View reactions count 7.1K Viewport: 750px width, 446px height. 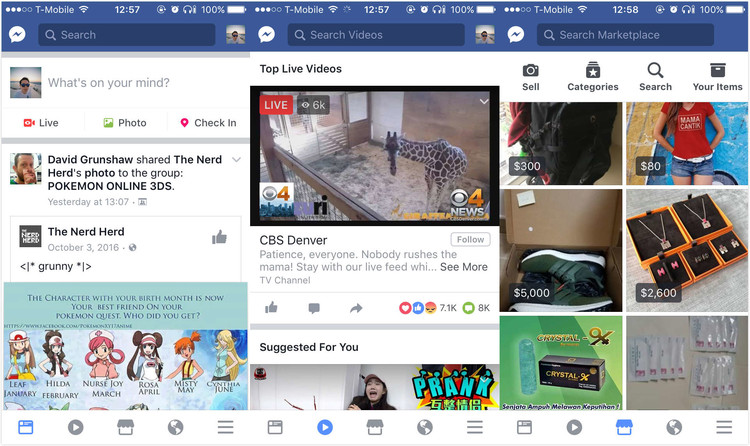(x=428, y=308)
